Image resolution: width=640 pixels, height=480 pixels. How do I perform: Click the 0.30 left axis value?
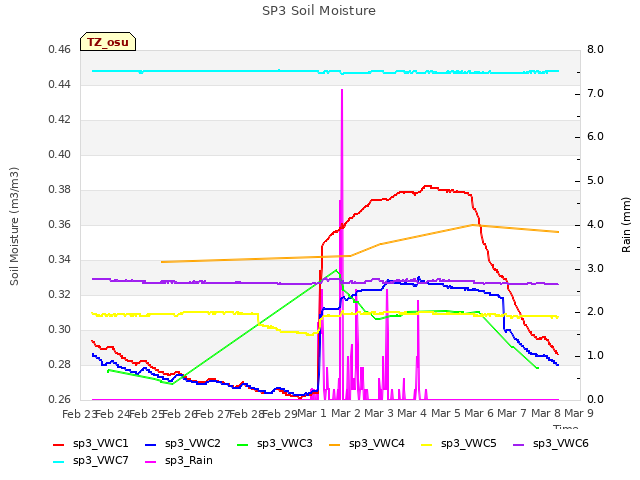pos(60,330)
